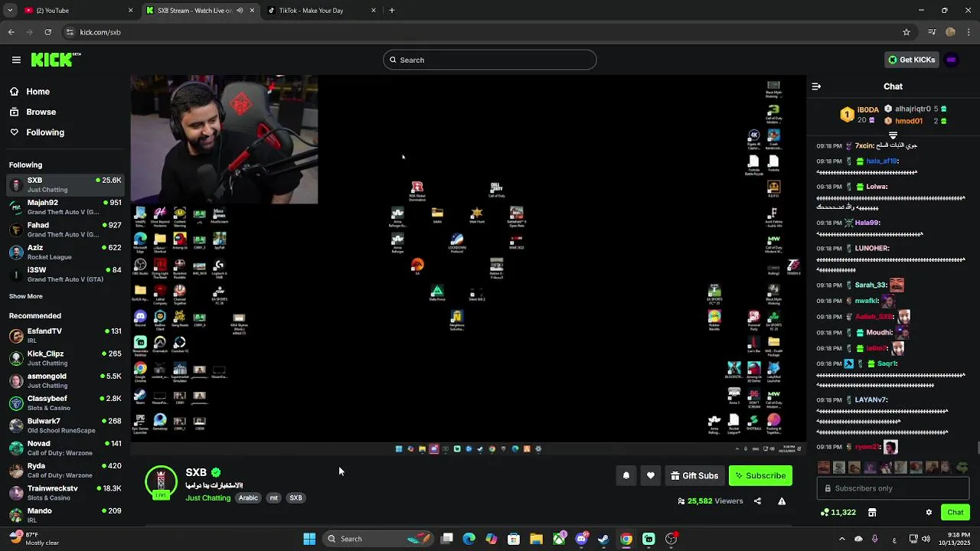Click the Get KICKs button
This screenshot has width=980, height=551.
[x=911, y=60]
